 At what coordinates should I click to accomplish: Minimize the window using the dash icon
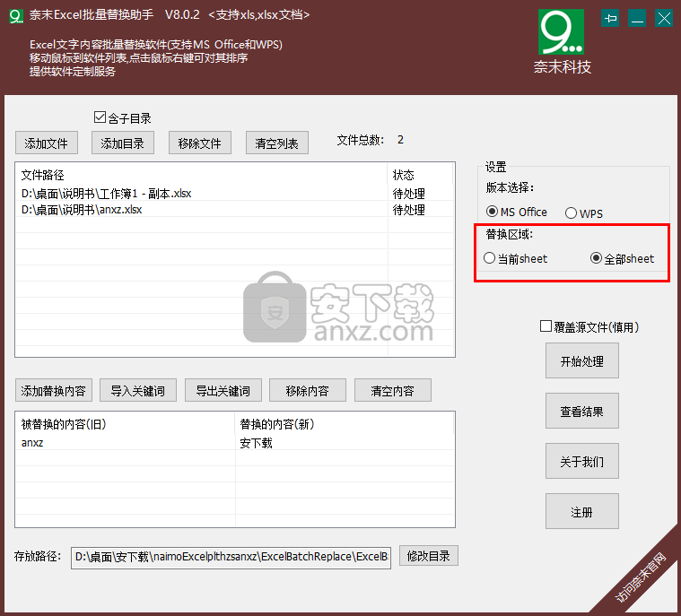point(637,18)
